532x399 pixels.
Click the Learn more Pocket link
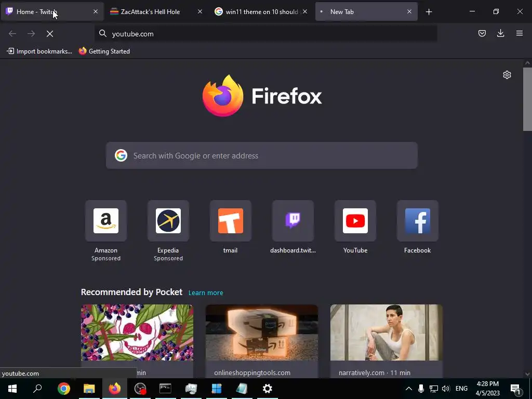click(206, 292)
